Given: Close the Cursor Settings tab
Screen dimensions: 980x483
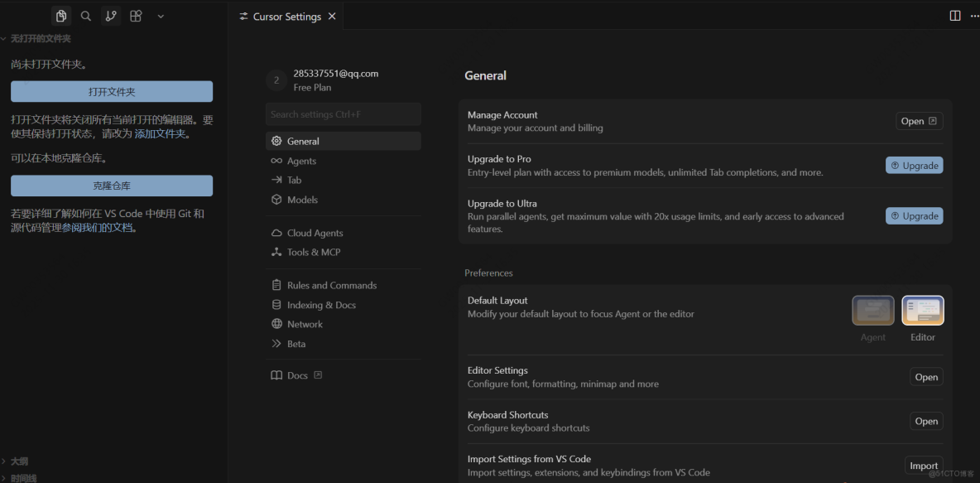Looking at the screenshot, I should pos(332,17).
